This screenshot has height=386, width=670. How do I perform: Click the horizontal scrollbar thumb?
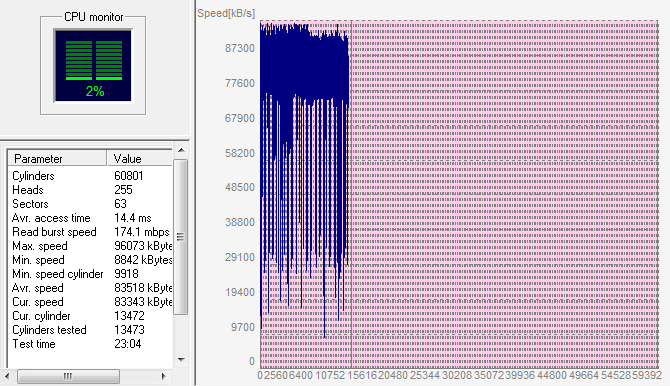click(x=68, y=376)
